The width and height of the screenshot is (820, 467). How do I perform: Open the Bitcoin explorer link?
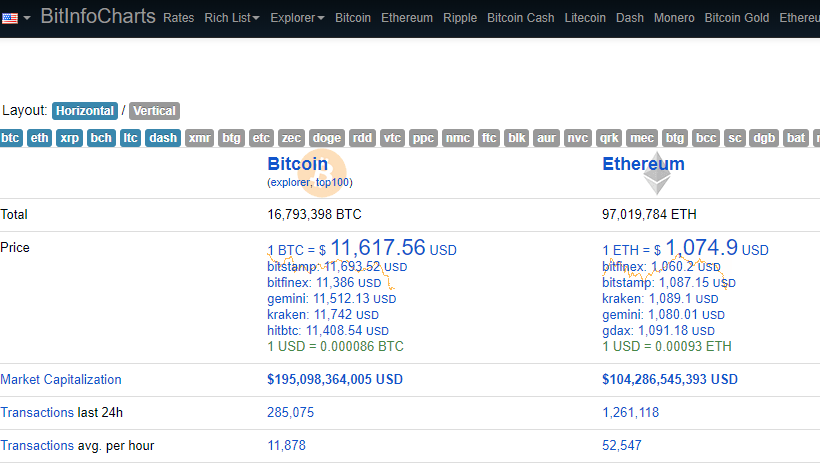pyautogui.click(x=290, y=183)
